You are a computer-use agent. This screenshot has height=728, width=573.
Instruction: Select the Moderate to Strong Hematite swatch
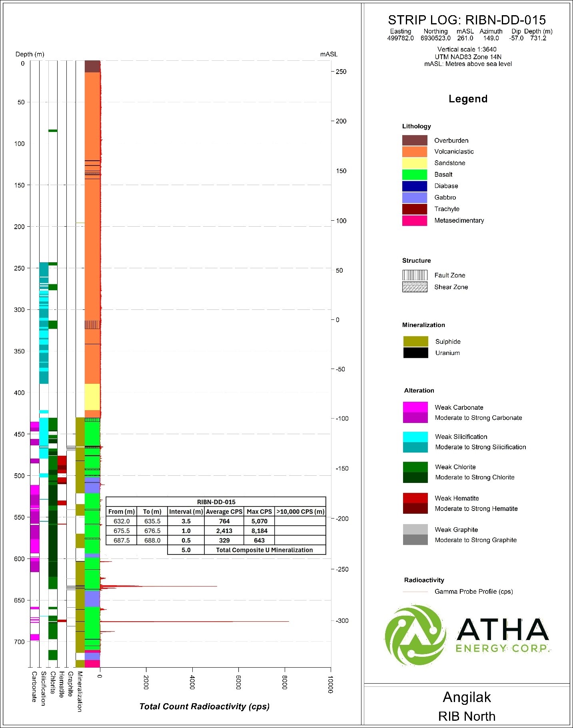[x=415, y=509]
